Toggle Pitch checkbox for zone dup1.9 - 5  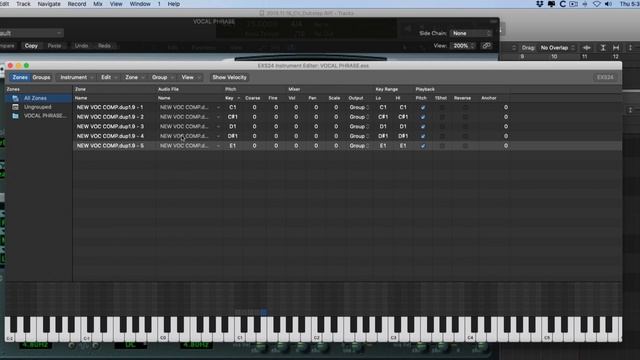click(423, 146)
